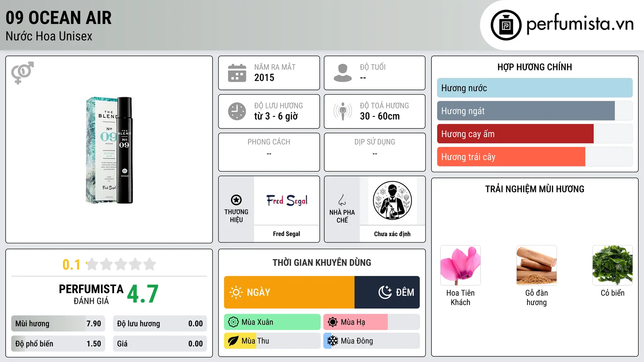Click the sun icon for Mùa Hạ

point(333,322)
